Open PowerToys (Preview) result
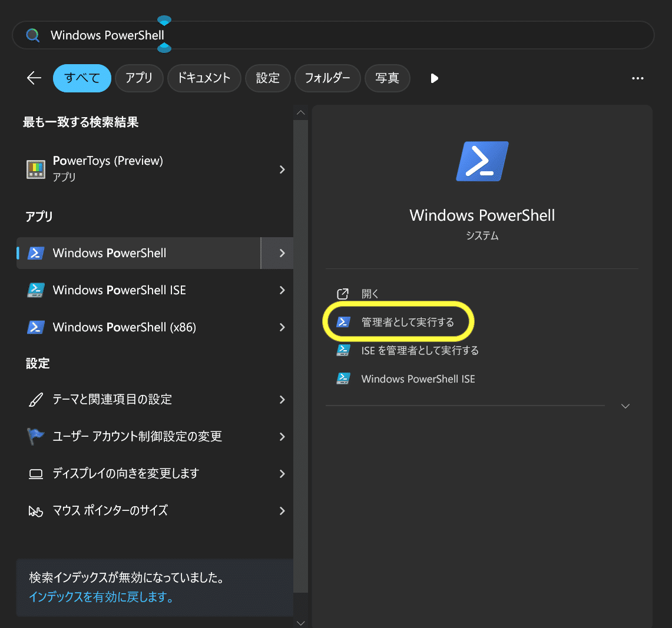 tap(155, 169)
